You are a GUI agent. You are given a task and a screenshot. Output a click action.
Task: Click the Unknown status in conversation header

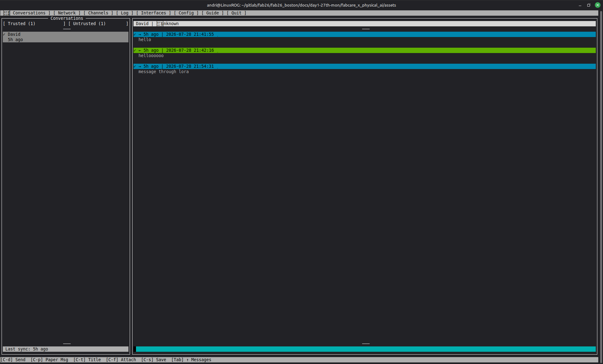[x=171, y=24]
